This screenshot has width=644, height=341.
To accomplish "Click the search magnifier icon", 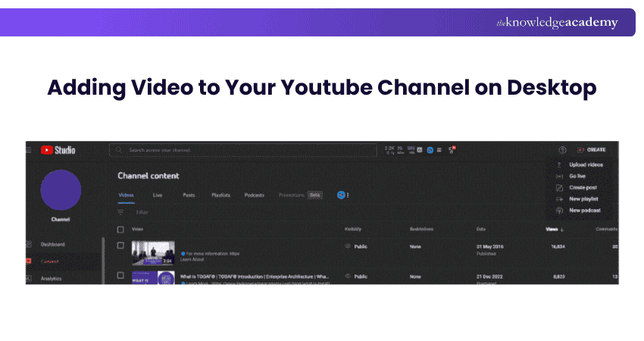I will 119,150.
